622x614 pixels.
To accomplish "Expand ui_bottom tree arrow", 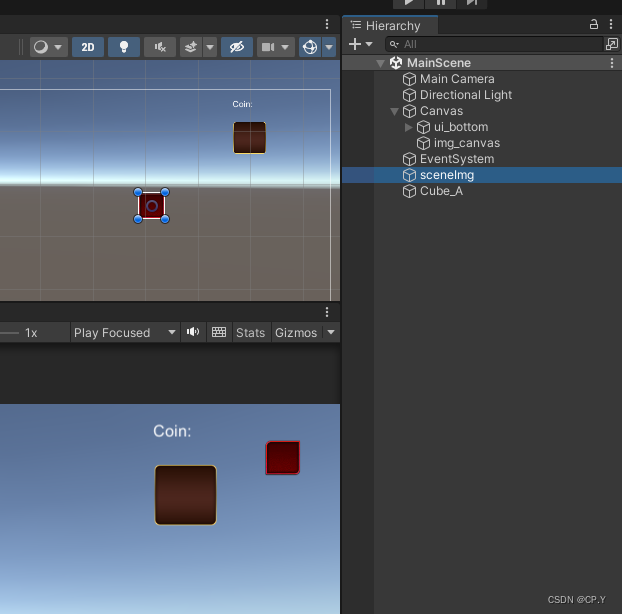I will click(x=409, y=127).
